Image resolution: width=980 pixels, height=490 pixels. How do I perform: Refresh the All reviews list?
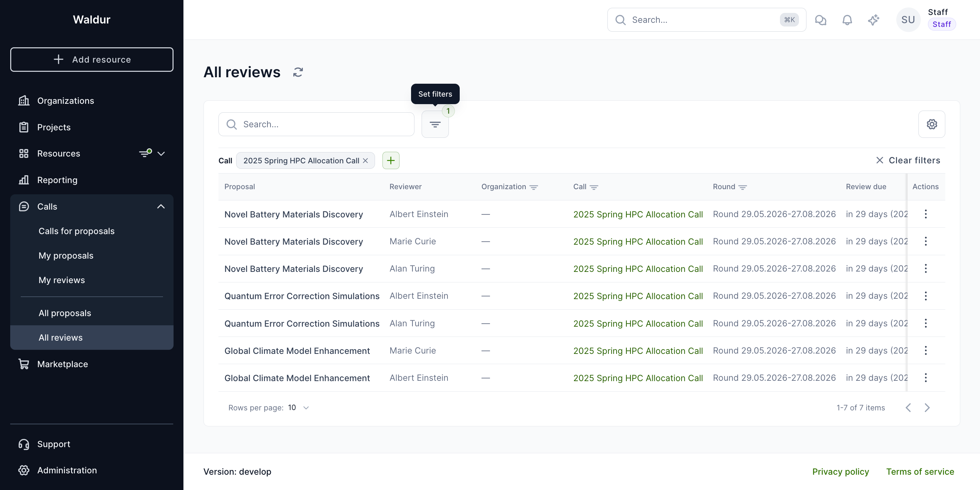pos(298,72)
